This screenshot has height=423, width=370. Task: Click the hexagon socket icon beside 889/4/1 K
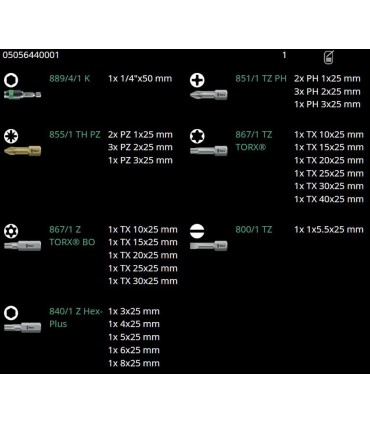click(11, 80)
